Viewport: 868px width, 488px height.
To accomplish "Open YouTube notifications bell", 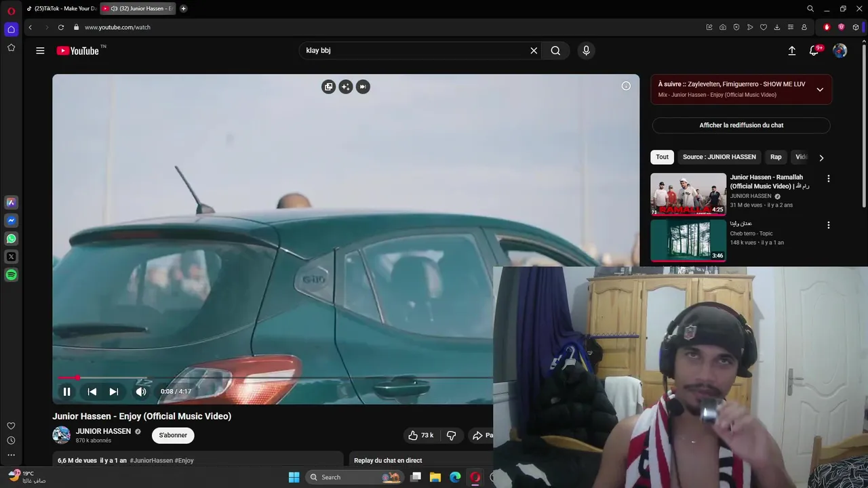I will (814, 51).
